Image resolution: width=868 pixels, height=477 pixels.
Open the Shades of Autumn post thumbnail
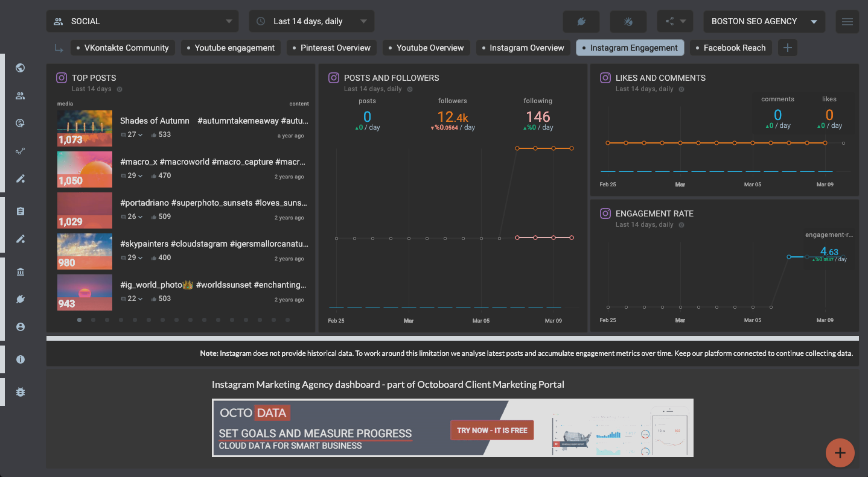85,128
